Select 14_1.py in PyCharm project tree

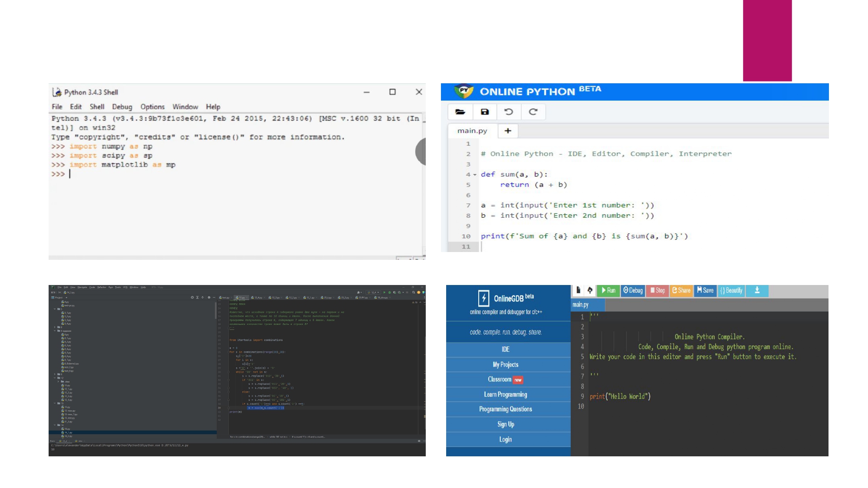132,432
